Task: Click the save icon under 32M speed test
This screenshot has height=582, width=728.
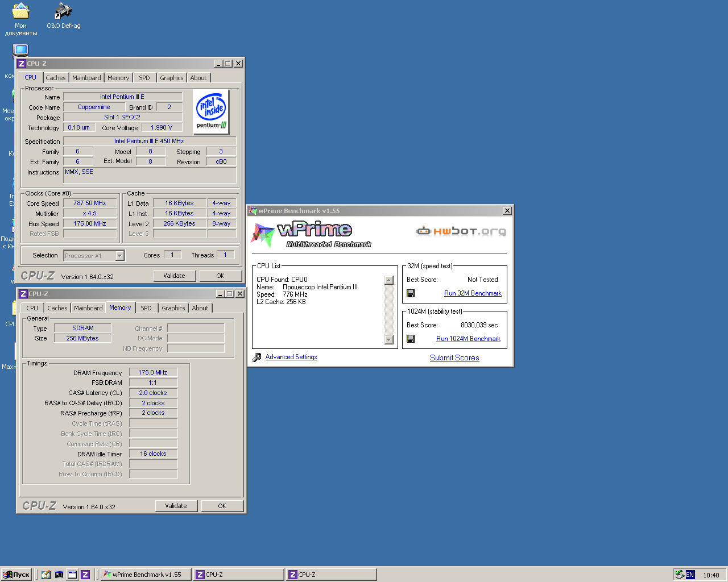Action: point(411,293)
